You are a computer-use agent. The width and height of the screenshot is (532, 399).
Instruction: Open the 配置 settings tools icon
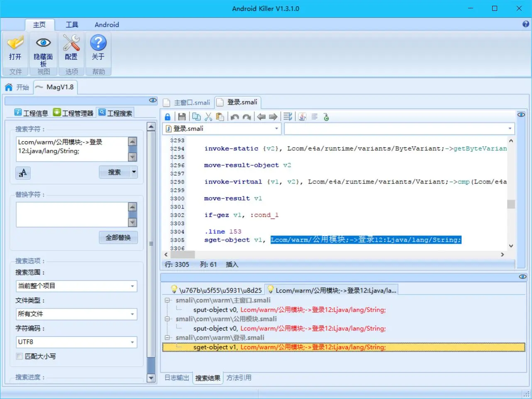point(71,43)
